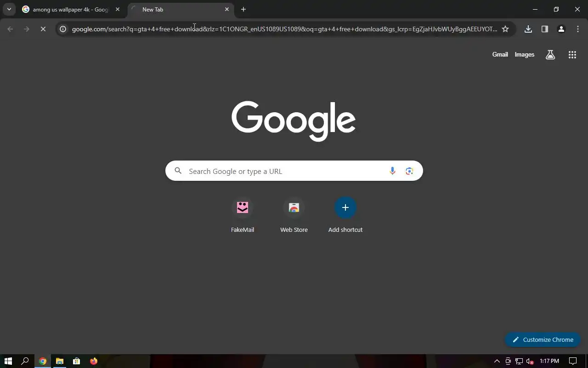Open File Explorer from taskbar

[60, 361]
